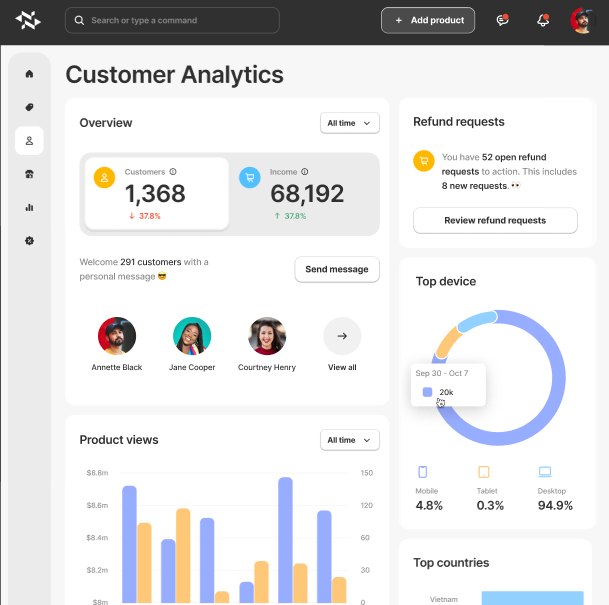
Task: Select the Customers stat tab card
Action: [x=156, y=194]
